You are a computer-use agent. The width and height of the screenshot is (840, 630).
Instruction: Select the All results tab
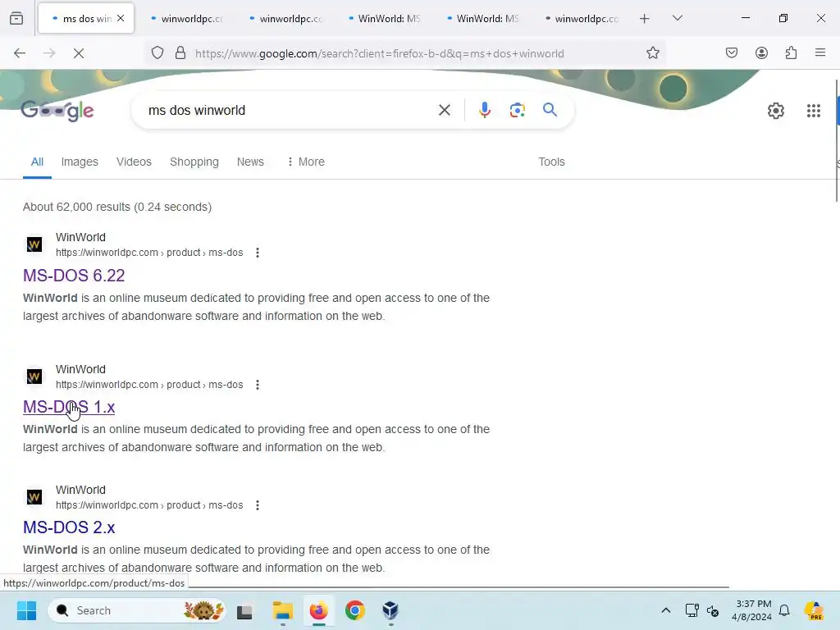click(x=37, y=162)
